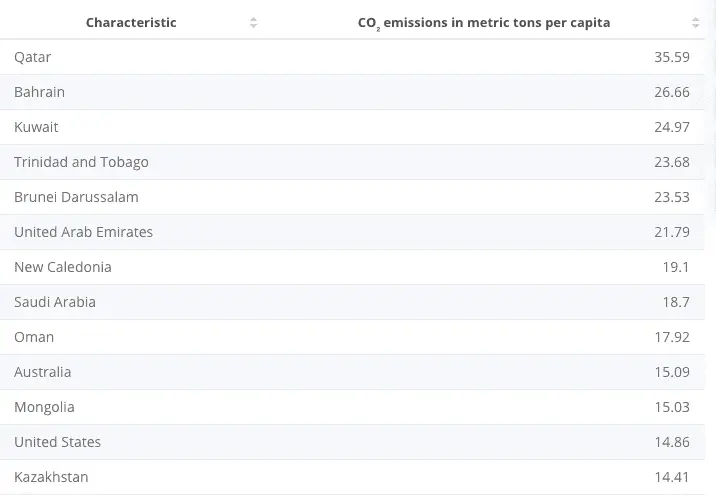Screen dimensions: 716x497
Task: Click the Australia country cell
Action: pyautogui.click(x=43, y=372)
